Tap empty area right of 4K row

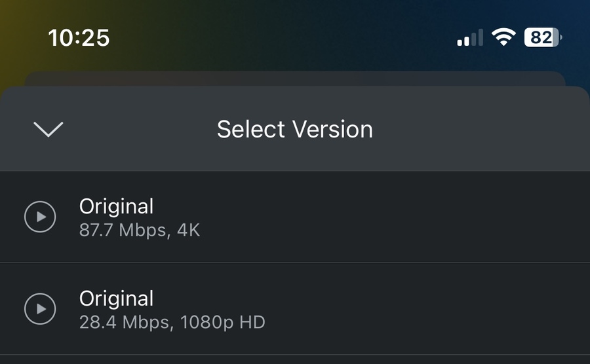point(459,217)
